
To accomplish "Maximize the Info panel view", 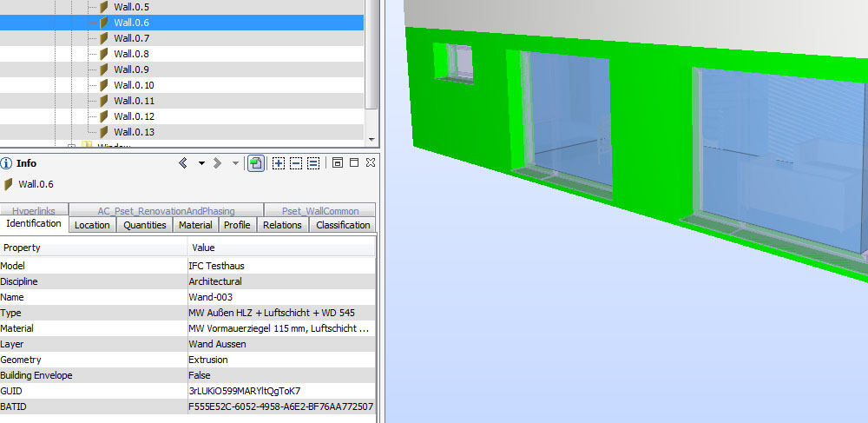I will [x=354, y=163].
